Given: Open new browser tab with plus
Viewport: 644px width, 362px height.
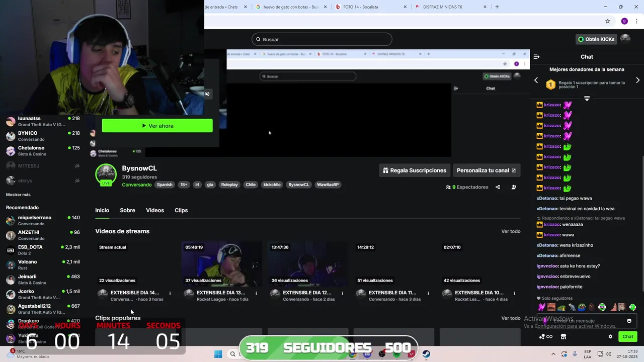Looking at the screenshot, I should (497, 7).
